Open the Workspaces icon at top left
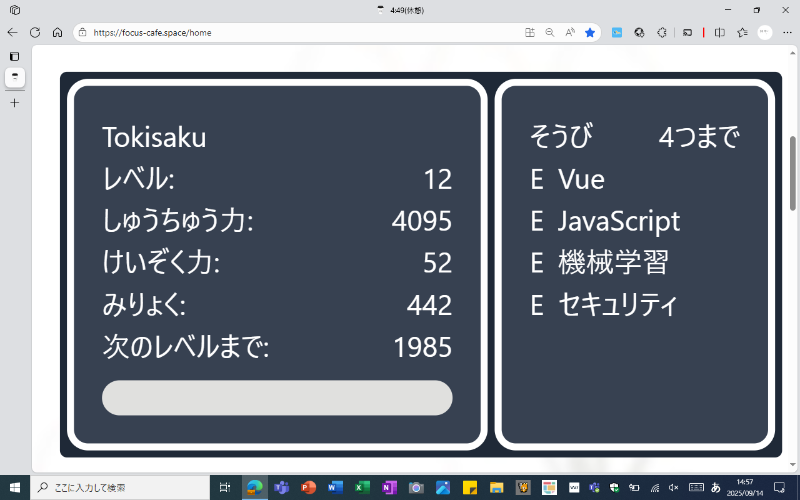 point(15,10)
